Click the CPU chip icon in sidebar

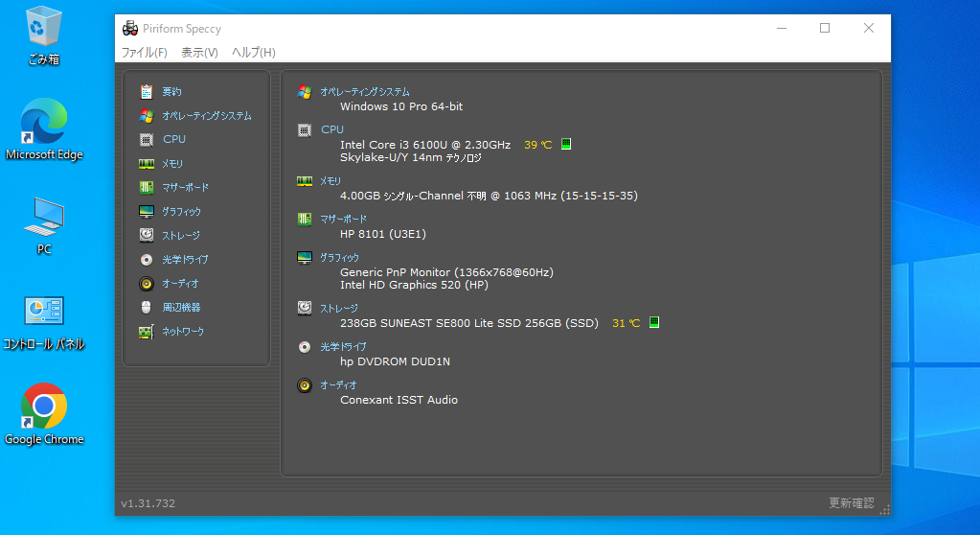tap(147, 140)
